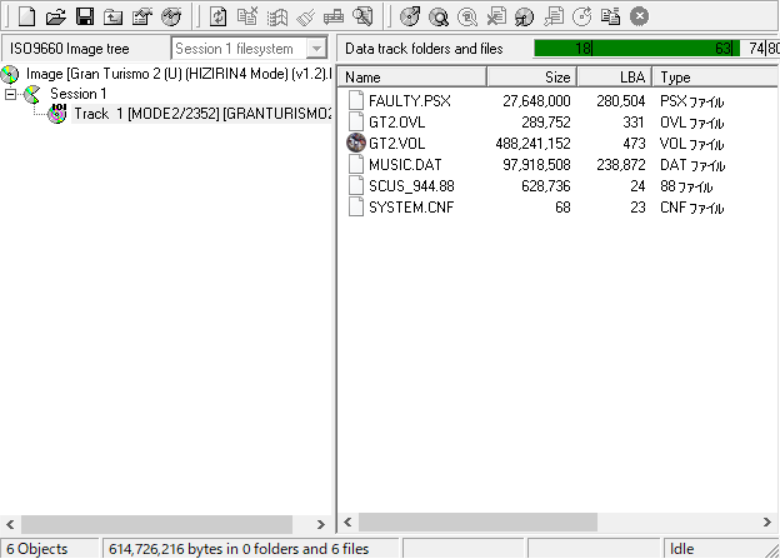The image size is (780, 558).
Task: Collapse the Session 1 tree node
Action: click(10, 93)
